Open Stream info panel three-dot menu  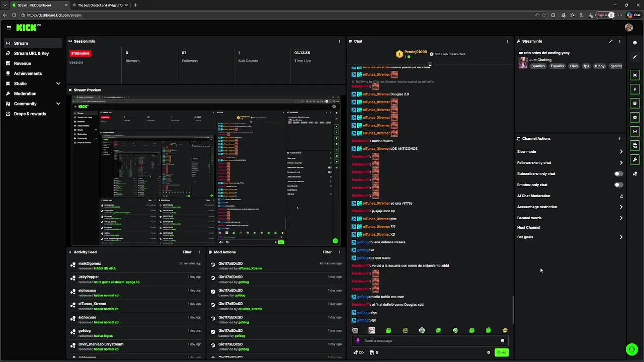[620, 41]
